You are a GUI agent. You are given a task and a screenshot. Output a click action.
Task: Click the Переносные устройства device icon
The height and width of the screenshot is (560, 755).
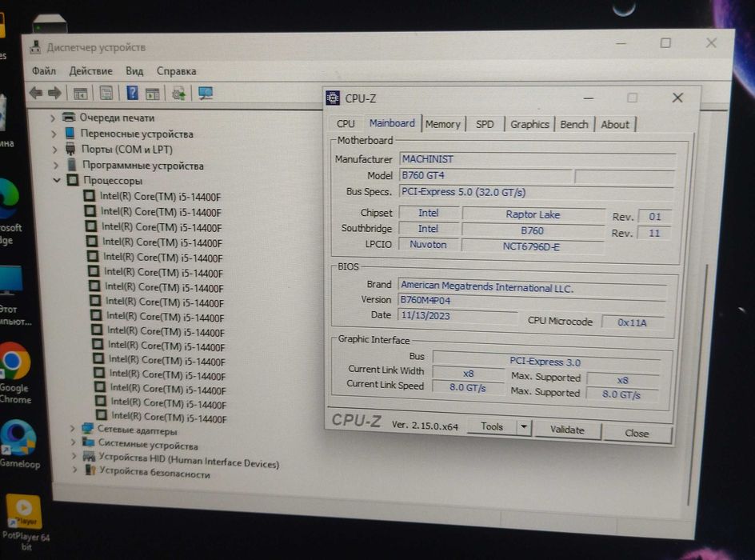[70, 133]
